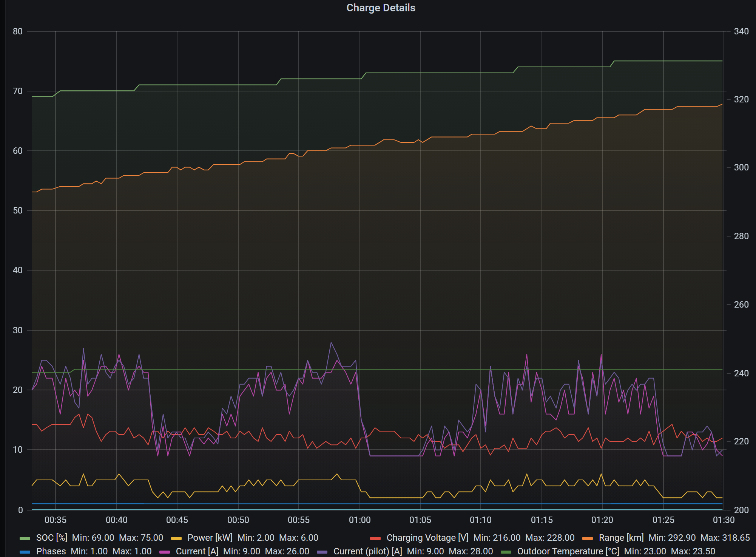Toggle the Current (pilot) [A] legend label
Image resolution: width=756 pixels, height=557 pixels.
tap(367, 551)
